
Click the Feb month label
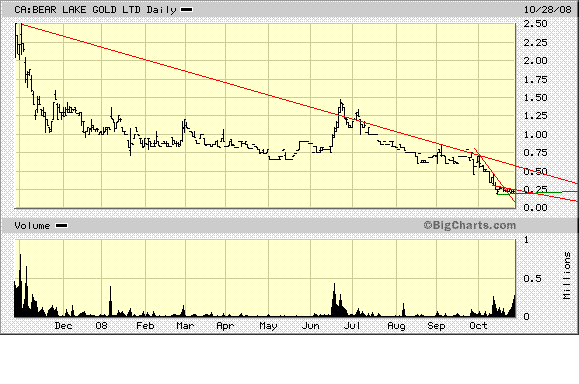[x=145, y=326]
